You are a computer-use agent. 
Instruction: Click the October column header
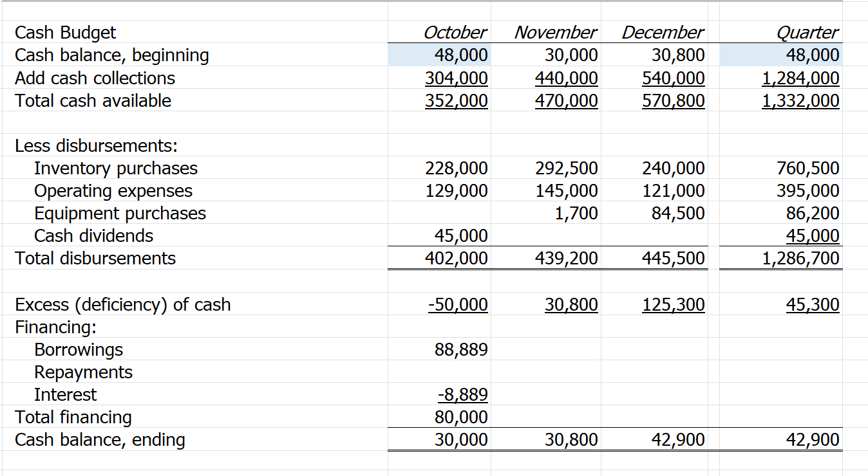coord(455,32)
